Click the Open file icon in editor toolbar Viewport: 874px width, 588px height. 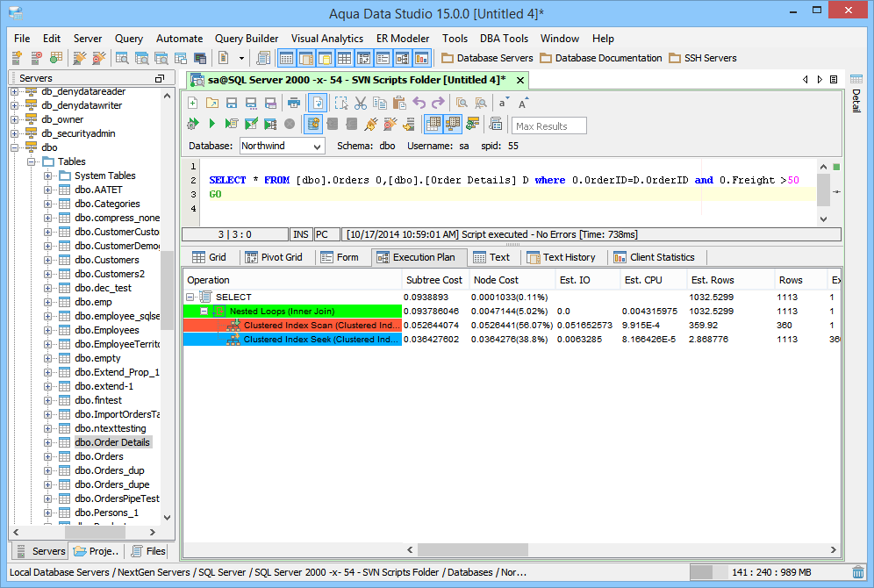click(212, 103)
